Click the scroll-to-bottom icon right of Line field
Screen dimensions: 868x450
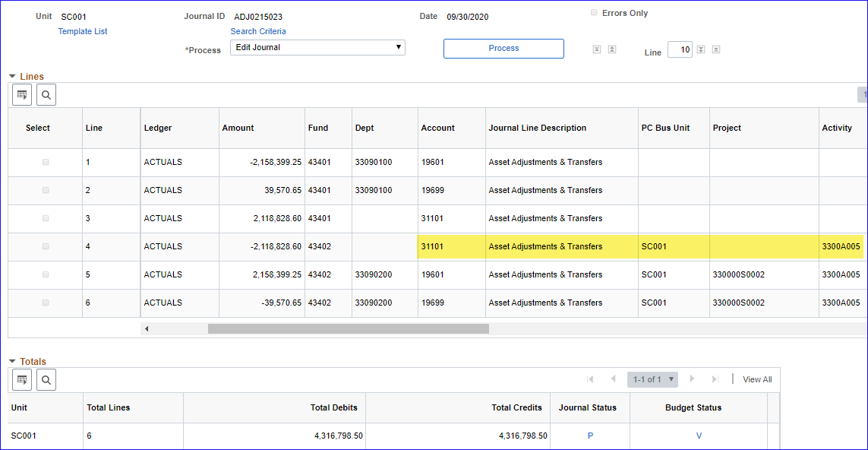(716, 49)
